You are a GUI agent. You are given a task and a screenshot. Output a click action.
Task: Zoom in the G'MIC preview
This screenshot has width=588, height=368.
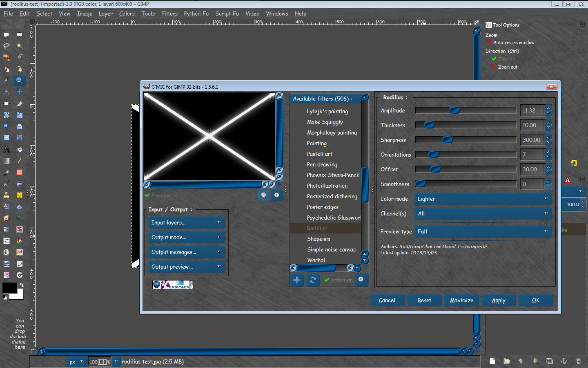(x=277, y=195)
